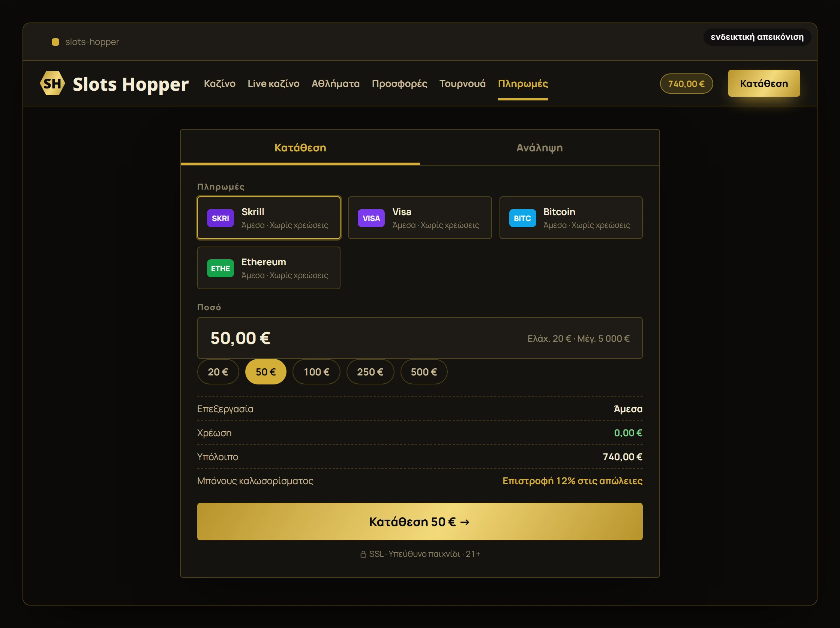Open the Αθλήματα nav item
840x628 pixels.
(x=336, y=84)
